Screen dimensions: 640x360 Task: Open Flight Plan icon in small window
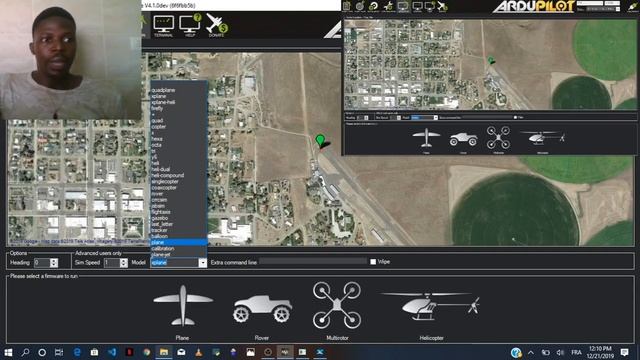pos(360,6)
